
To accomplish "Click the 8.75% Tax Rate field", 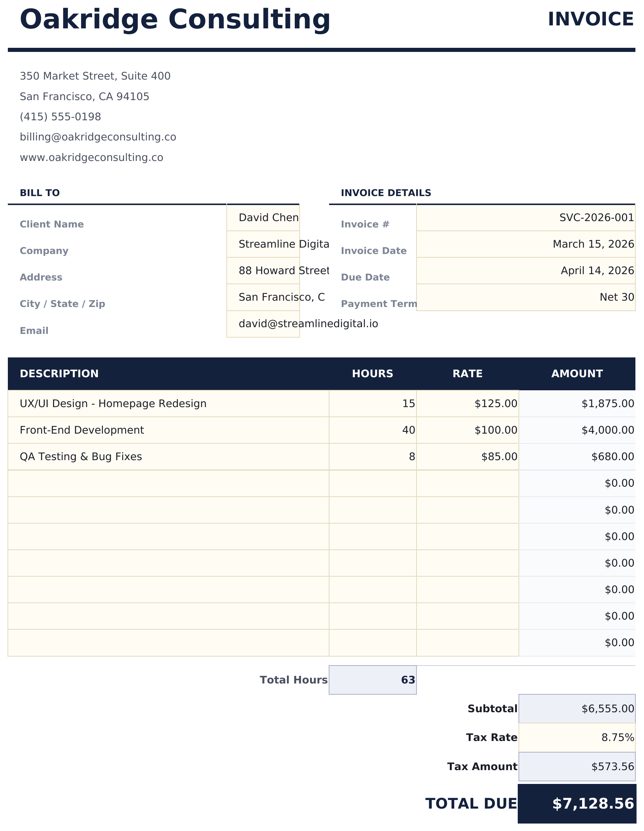I will (x=577, y=738).
